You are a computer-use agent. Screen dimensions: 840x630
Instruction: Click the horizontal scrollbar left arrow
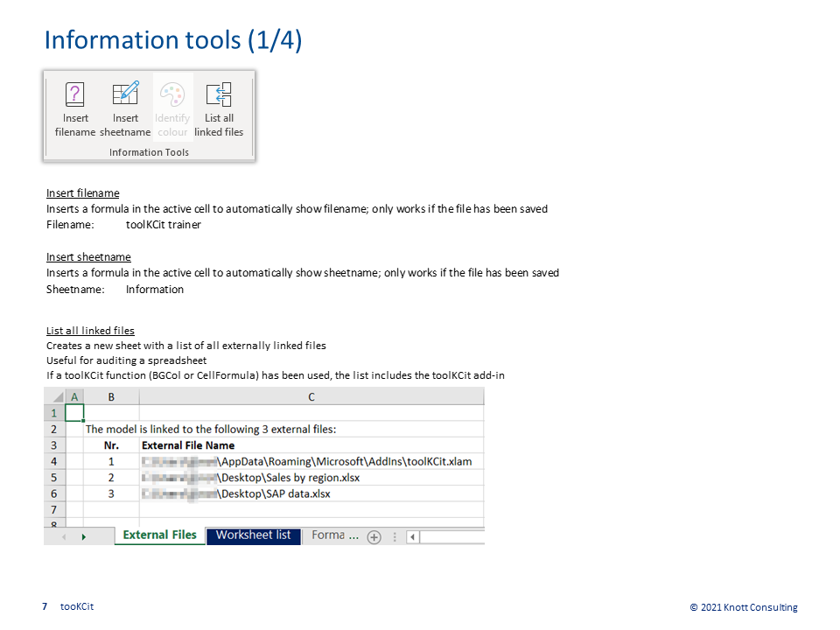412,536
